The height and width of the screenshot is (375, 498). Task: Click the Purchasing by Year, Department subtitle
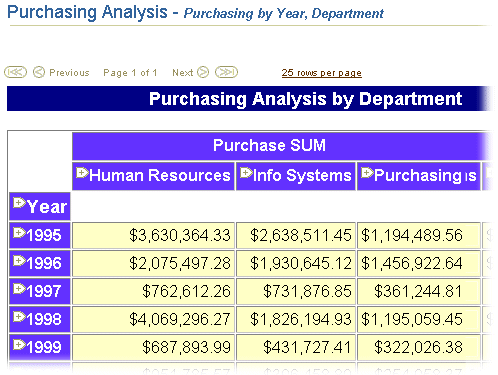click(284, 14)
